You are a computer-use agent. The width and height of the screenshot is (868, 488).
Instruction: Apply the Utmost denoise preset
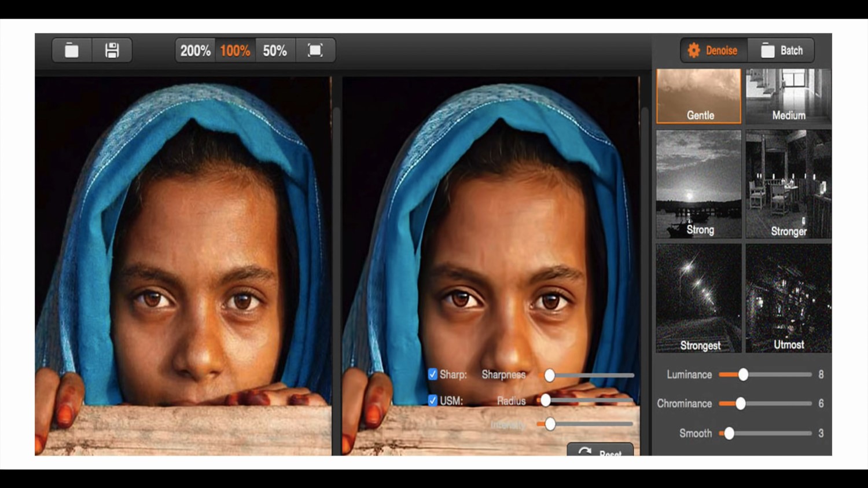click(x=788, y=298)
